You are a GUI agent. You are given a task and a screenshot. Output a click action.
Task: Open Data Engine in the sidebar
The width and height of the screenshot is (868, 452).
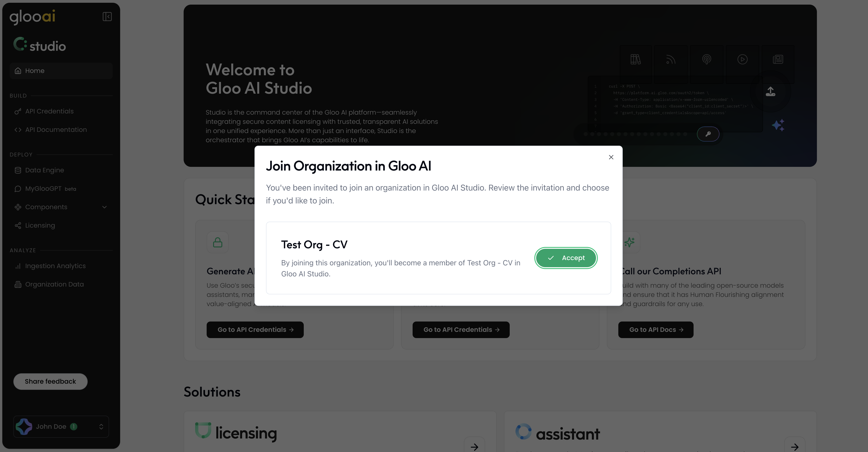tap(61, 170)
